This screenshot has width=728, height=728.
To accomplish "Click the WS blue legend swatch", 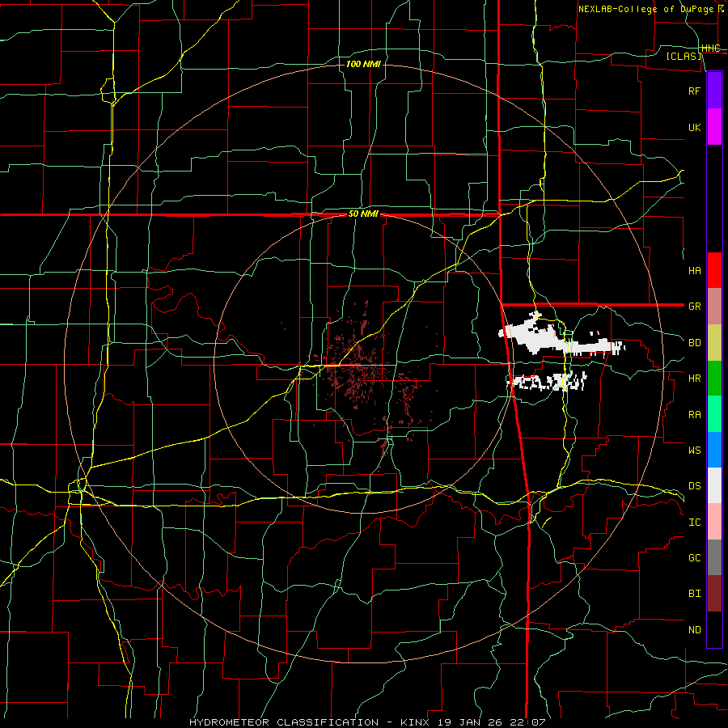I will pyautogui.click(x=714, y=450).
